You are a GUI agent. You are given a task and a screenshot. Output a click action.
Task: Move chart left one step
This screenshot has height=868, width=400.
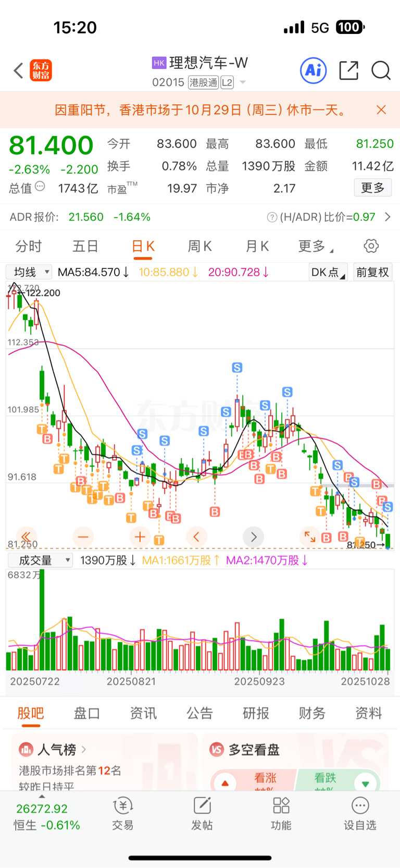pos(196,536)
